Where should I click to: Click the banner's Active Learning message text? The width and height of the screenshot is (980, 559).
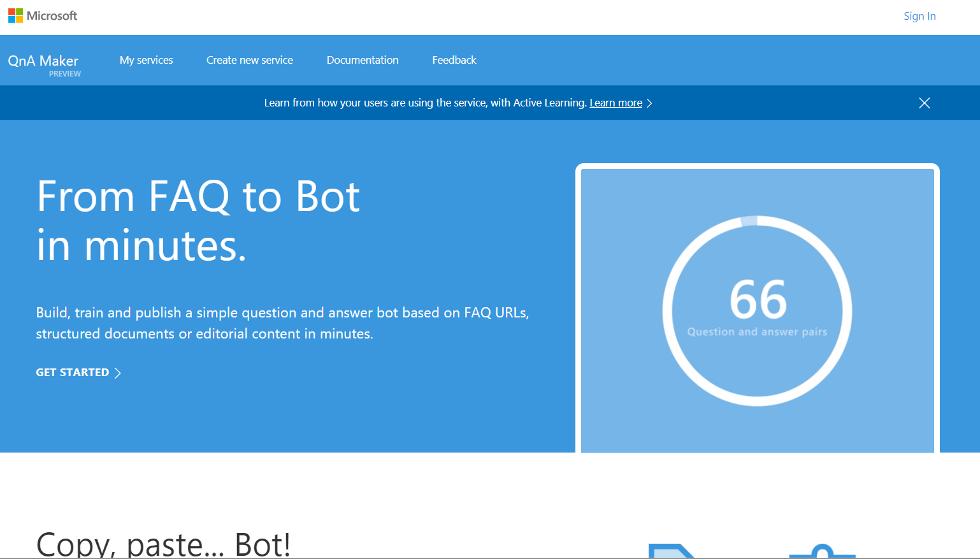tap(425, 103)
